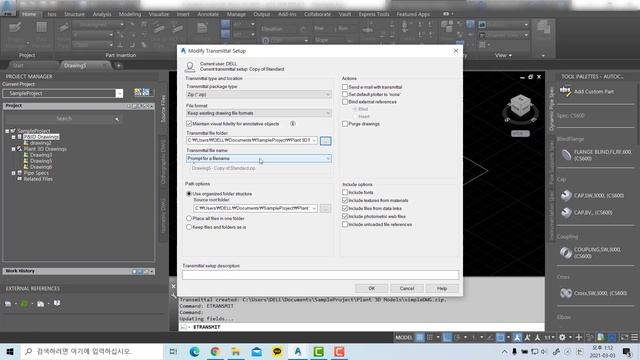640x360 pixels.
Task: Open Transmittal package type dropdown
Action: (x=258, y=94)
